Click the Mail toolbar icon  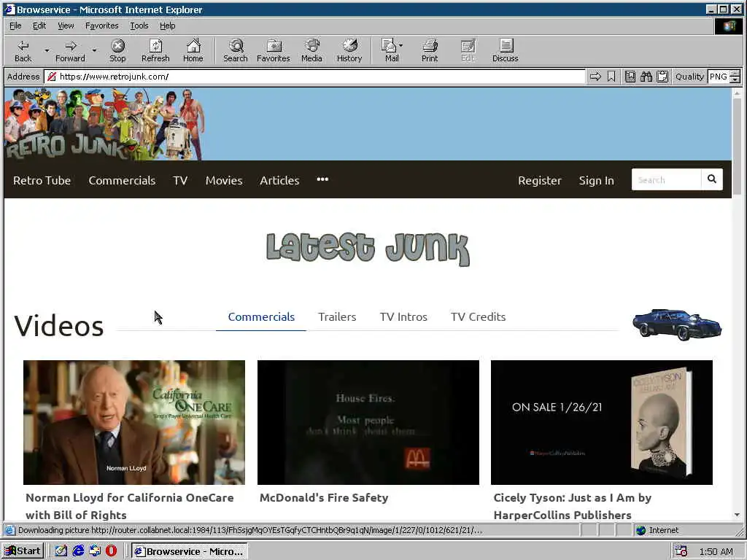coord(390,50)
